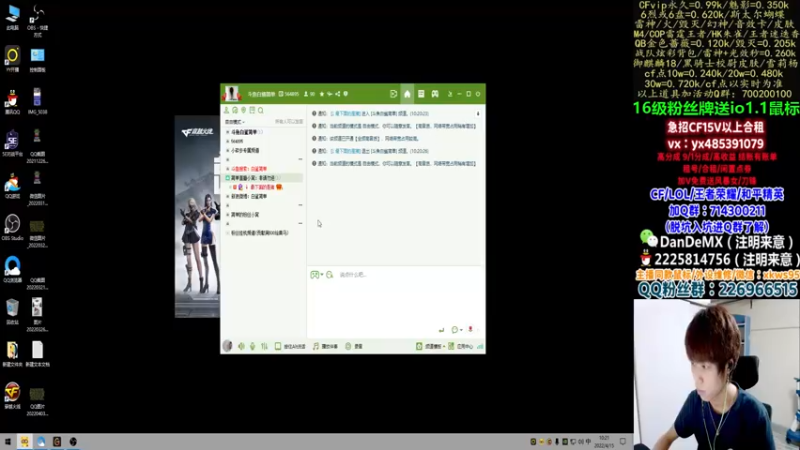Screen dimensions: 800x450
Task: Click the Tencent QQ penguin desktop icon
Action: click(x=12, y=101)
